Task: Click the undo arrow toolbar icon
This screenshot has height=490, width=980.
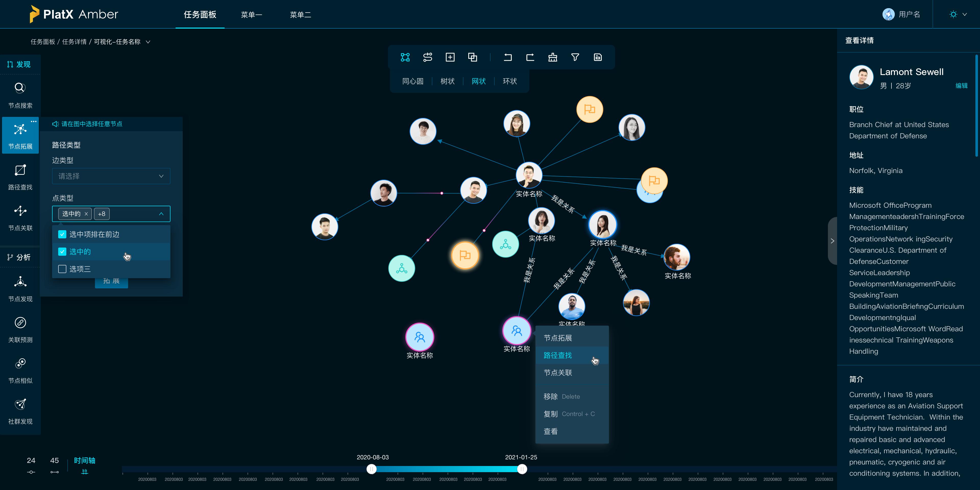Action: (x=508, y=57)
